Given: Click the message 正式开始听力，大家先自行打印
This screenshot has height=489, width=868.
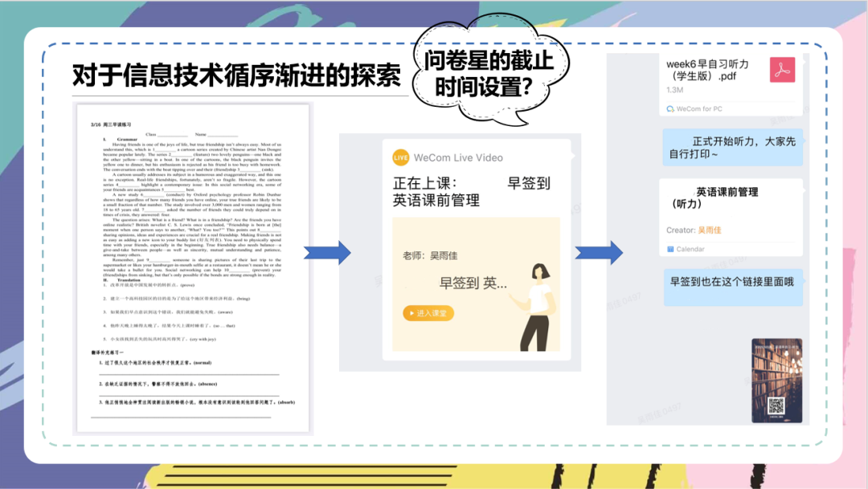Looking at the screenshot, I should click(x=732, y=148).
